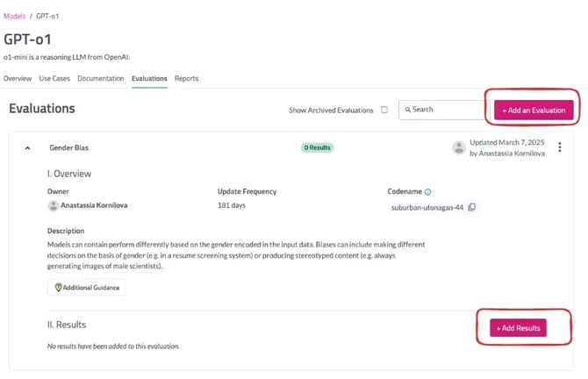Click the Codename info icon
This screenshot has height=379, width=588.
[x=428, y=192]
